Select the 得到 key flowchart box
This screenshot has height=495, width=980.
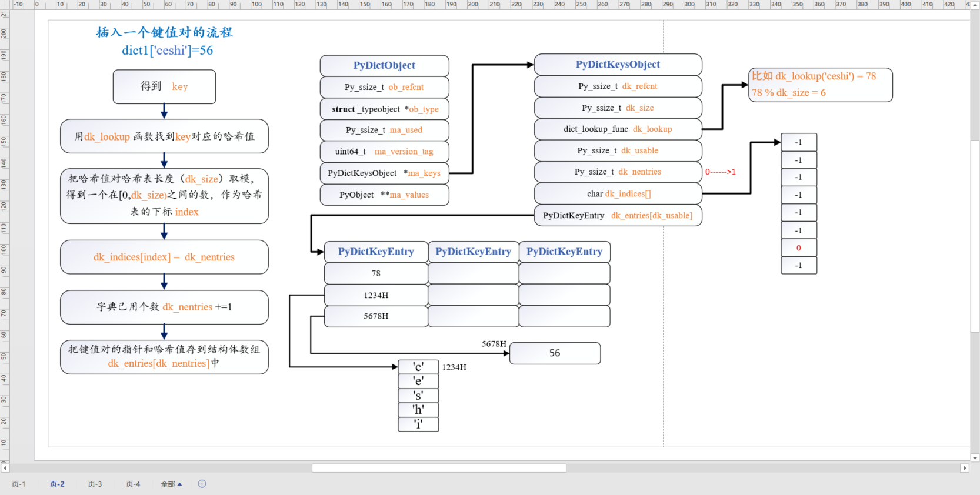(x=164, y=86)
